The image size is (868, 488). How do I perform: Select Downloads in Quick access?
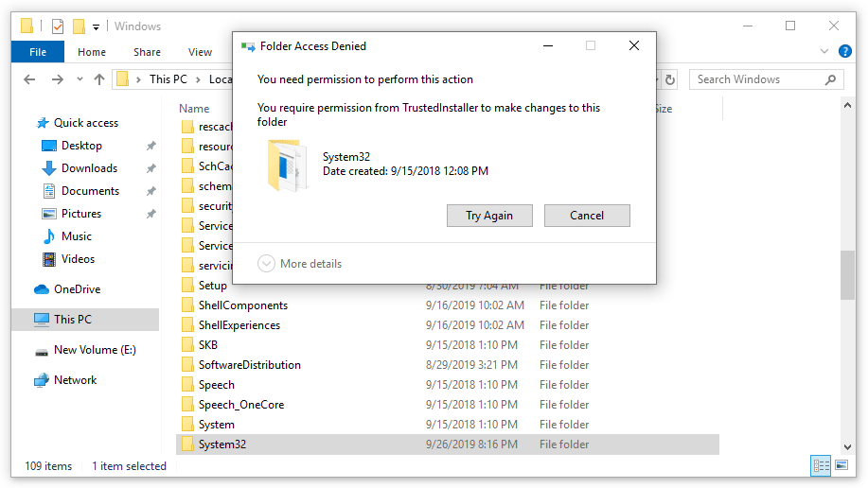pos(89,168)
